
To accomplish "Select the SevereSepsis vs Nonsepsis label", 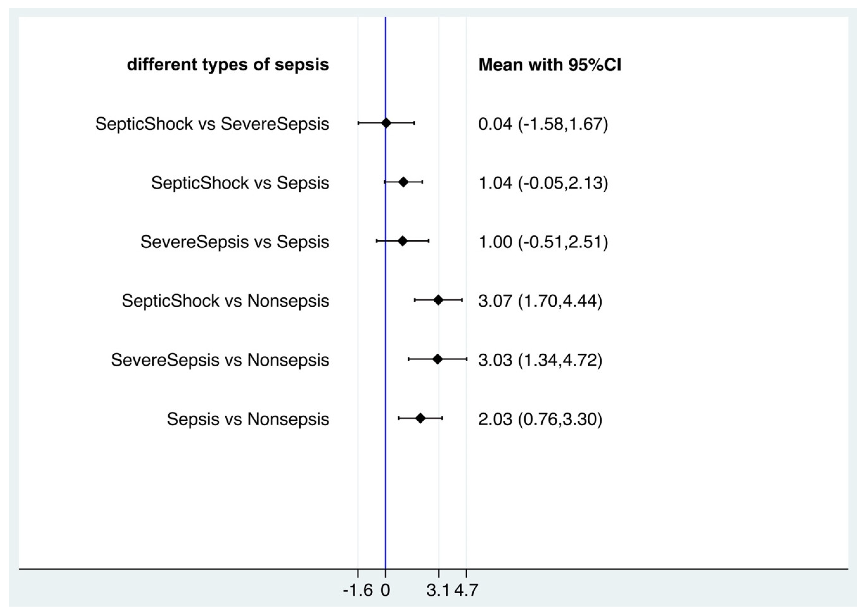I will tap(220, 360).
